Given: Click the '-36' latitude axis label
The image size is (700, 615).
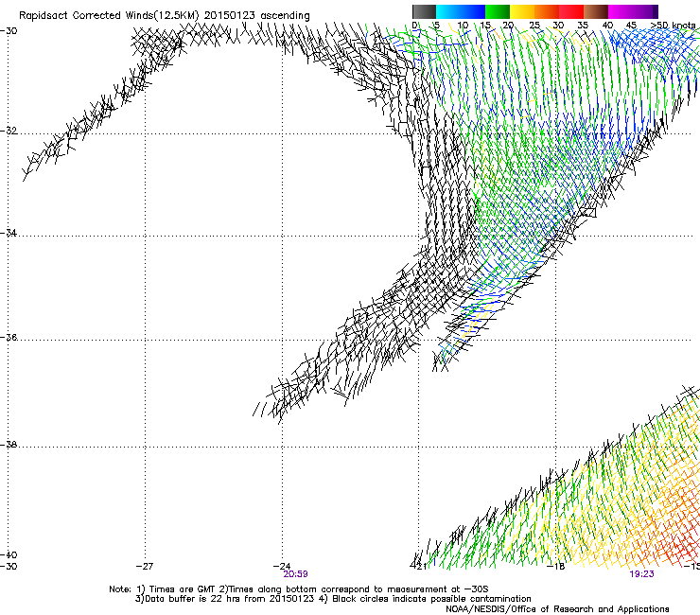Looking at the screenshot, I should click(9, 337).
